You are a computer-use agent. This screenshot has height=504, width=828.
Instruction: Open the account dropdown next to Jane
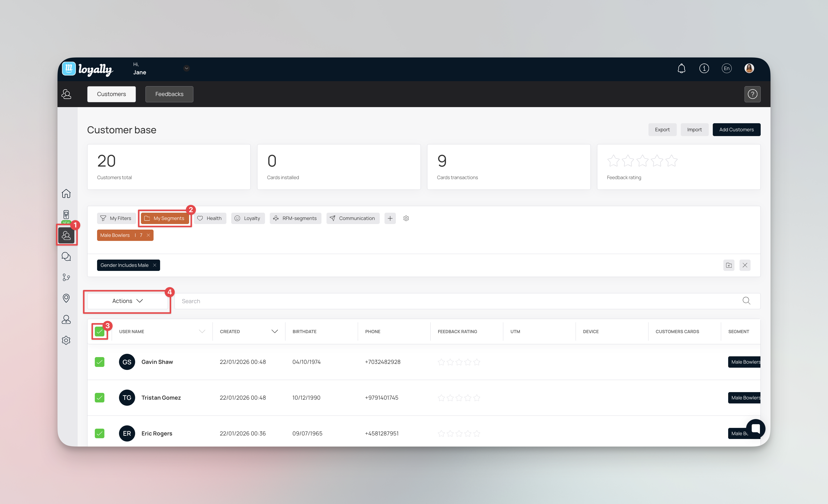(187, 69)
